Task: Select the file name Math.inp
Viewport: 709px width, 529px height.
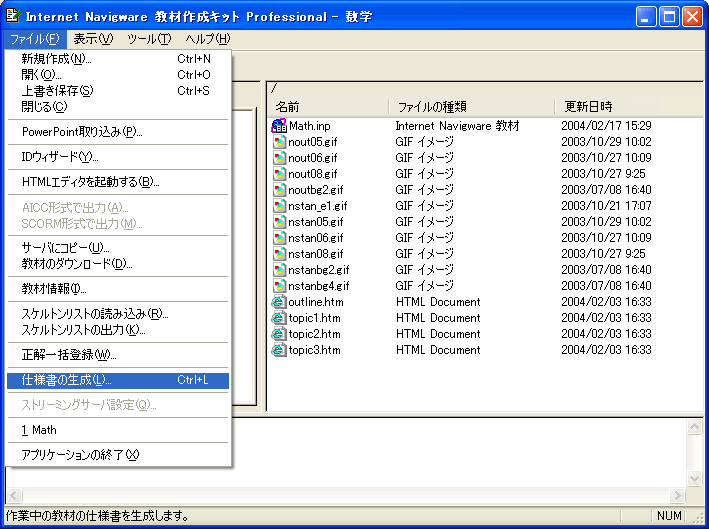Action: [310, 126]
